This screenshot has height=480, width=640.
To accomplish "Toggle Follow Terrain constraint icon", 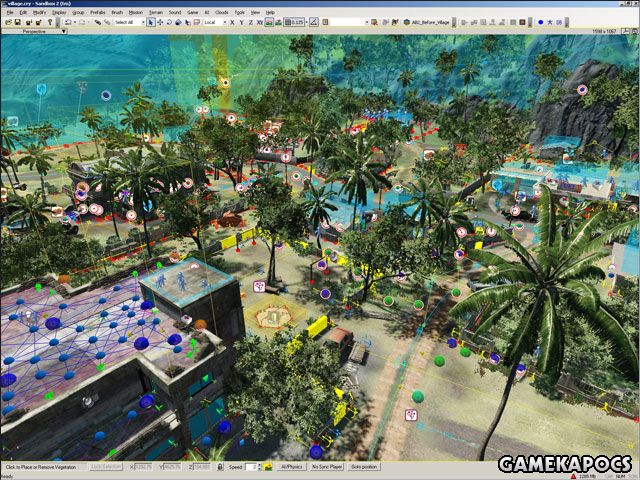I will coord(269,22).
